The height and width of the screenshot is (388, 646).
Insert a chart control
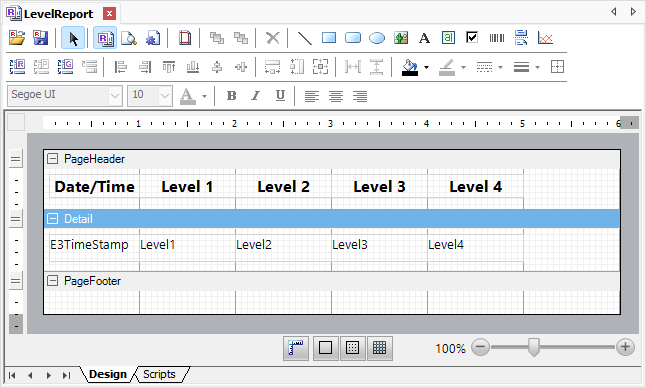click(x=545, y=38)
